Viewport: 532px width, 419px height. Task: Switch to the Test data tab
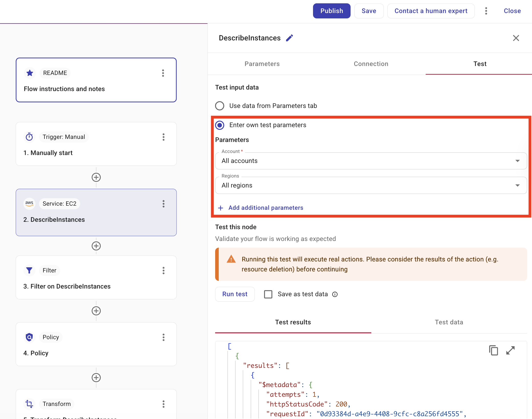point(449,322)
